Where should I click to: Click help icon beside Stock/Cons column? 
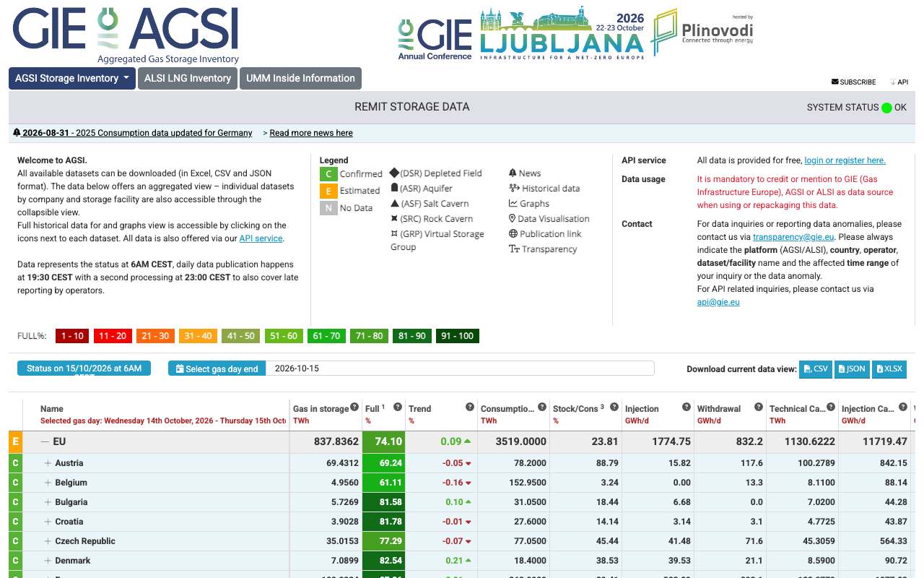(x=614, y=407)
